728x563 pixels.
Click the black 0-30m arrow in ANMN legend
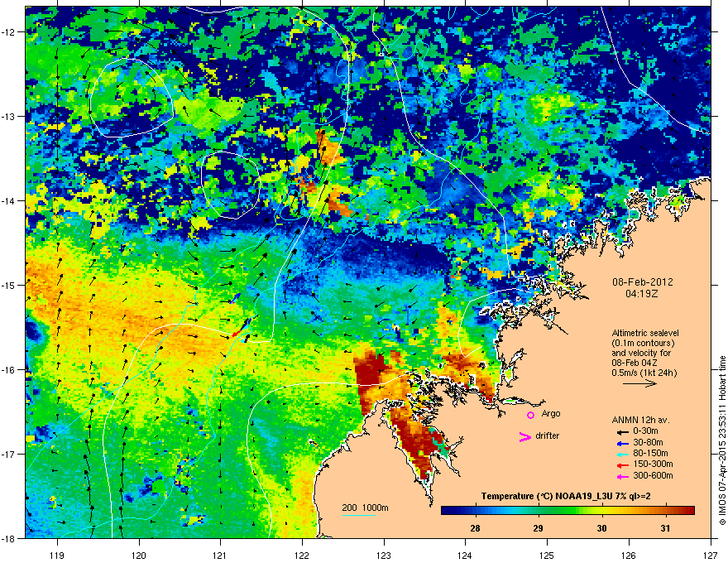[x=622, y=432]
